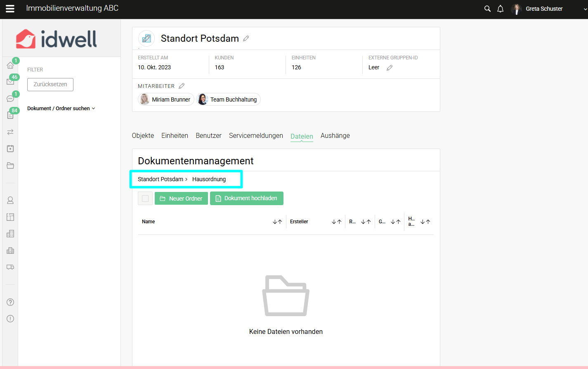Click the transfer arrows sidebar icon

(x=10, y=132)
